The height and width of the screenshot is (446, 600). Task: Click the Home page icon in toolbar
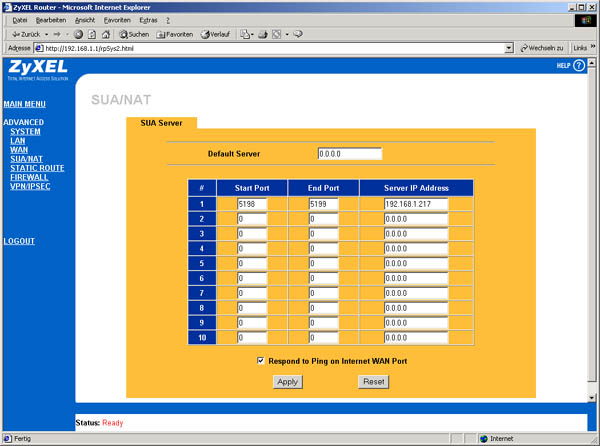pyautogui.click(x=106, y=33)
